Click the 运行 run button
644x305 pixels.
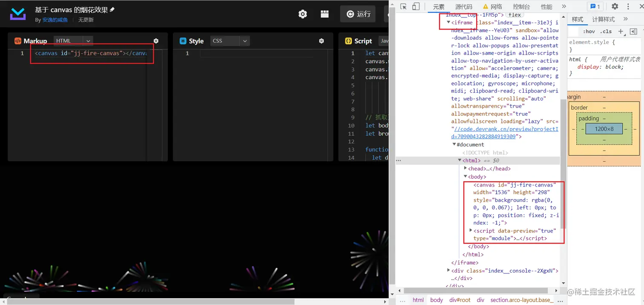click(x=358, y=14)
